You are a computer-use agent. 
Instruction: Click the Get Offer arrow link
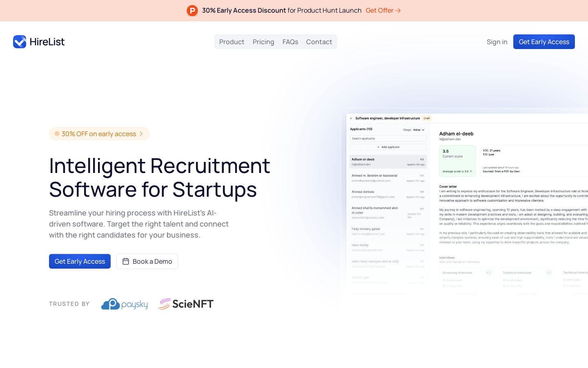coord(383,11)
